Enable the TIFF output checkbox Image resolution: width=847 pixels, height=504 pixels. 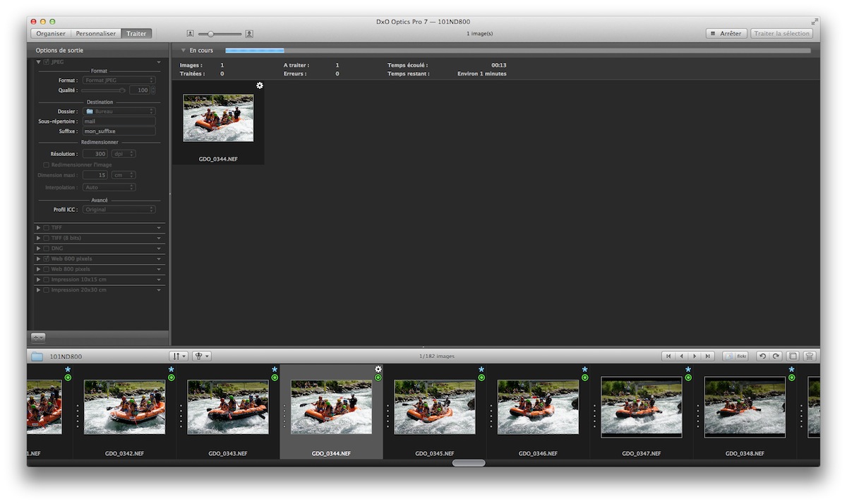coord(47,227)
